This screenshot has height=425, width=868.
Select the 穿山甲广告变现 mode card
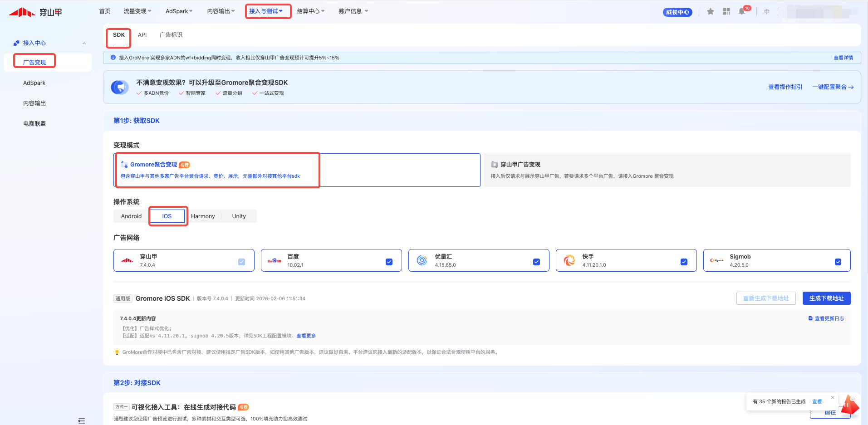667,170
